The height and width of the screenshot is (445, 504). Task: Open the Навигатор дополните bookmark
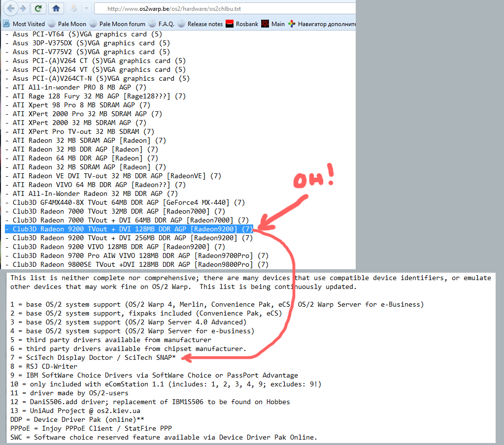point(322,24)
